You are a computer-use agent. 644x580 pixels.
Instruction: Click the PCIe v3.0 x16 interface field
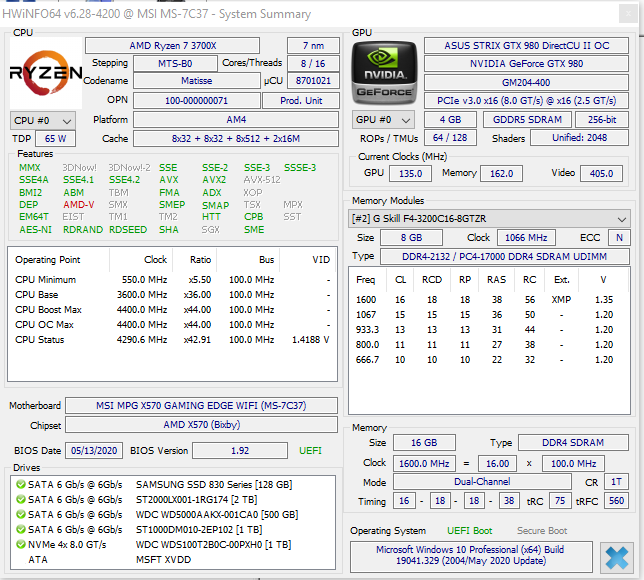526,101
